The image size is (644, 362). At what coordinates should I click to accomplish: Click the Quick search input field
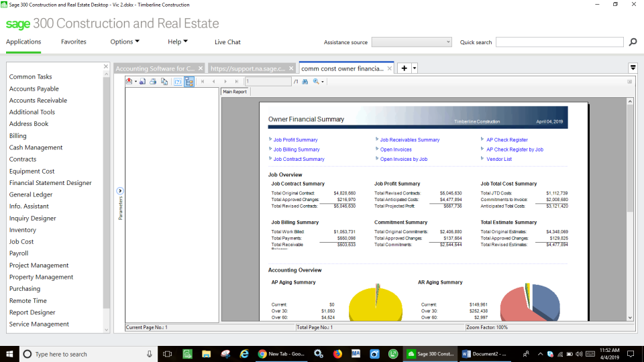(x=559, y=42)
